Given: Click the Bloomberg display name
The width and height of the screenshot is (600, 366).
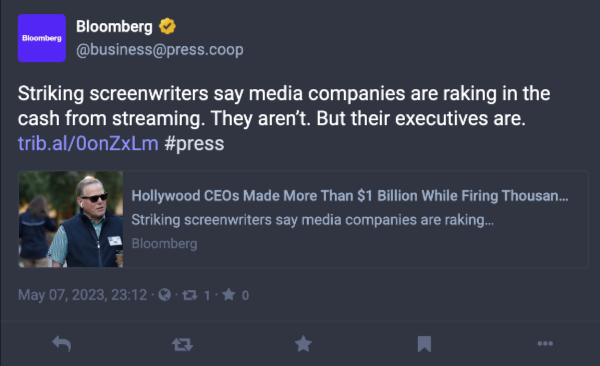Looking at the screenshot, I should 114,26.
